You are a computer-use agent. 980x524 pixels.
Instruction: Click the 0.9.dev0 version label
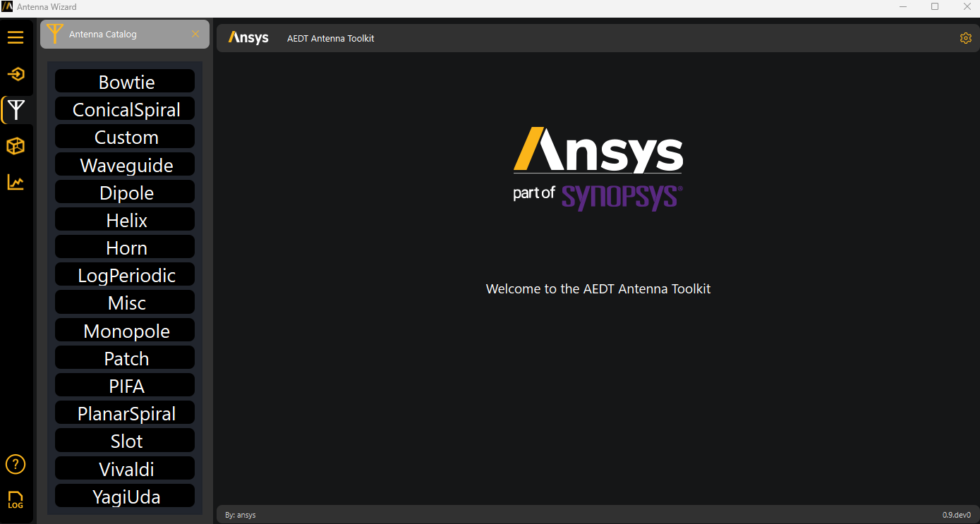[957, 515]
